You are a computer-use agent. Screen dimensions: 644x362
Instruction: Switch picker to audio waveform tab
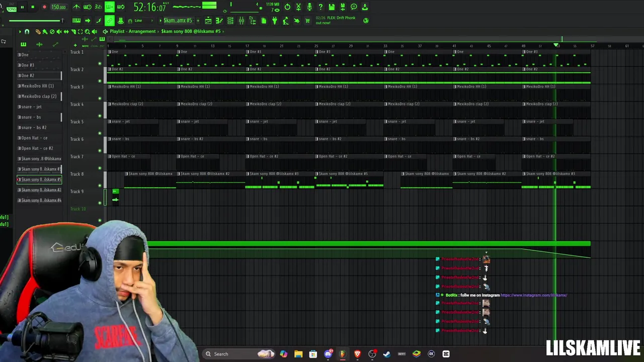tap(39, 44)
